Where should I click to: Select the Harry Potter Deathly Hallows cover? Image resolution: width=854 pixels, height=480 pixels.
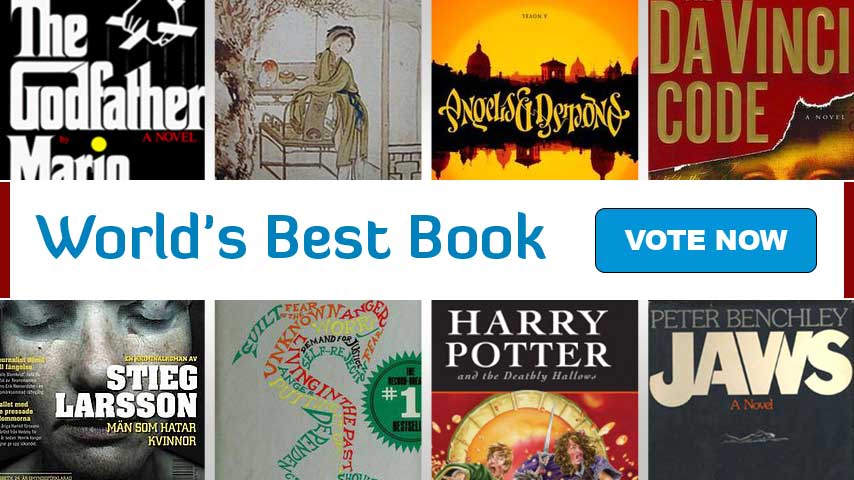[x=534, y=390]
